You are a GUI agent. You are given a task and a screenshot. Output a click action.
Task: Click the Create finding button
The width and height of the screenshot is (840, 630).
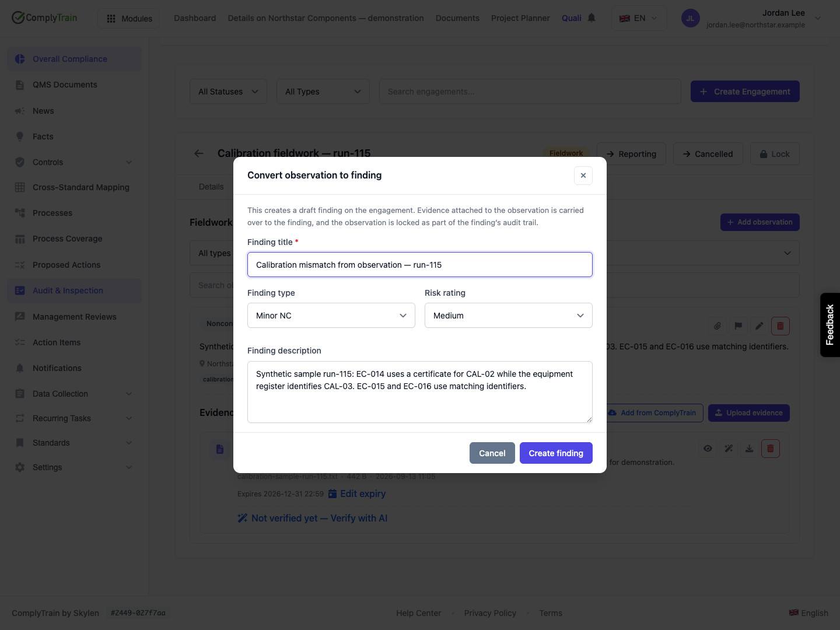click(556, 453)
